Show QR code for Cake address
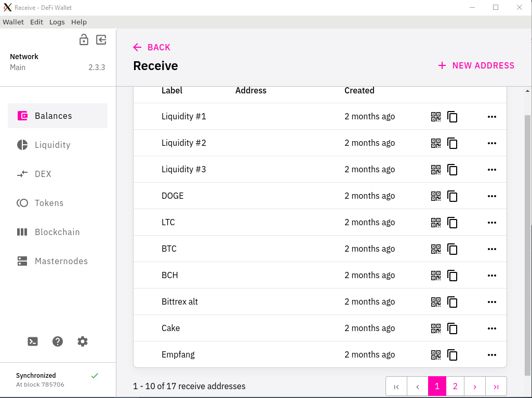Image resolution: width=532 pixels, height=398 pixels. [x=436, y=328]
